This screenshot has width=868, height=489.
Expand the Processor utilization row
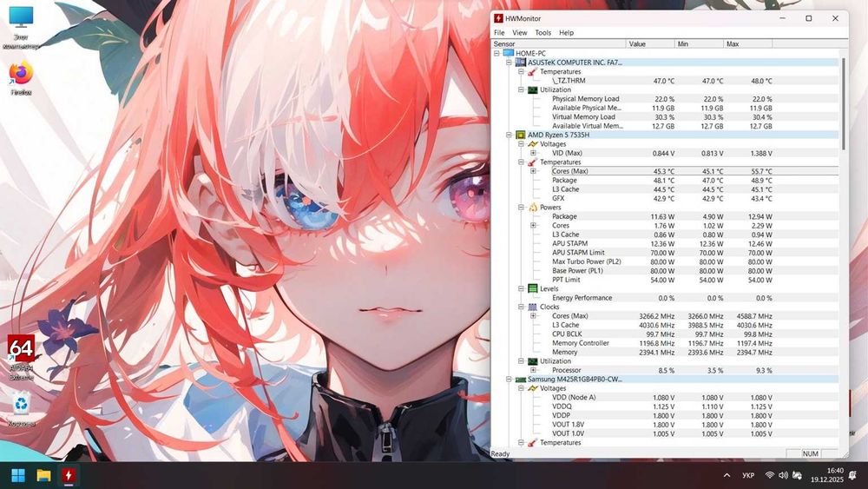[x=533, y=370]
